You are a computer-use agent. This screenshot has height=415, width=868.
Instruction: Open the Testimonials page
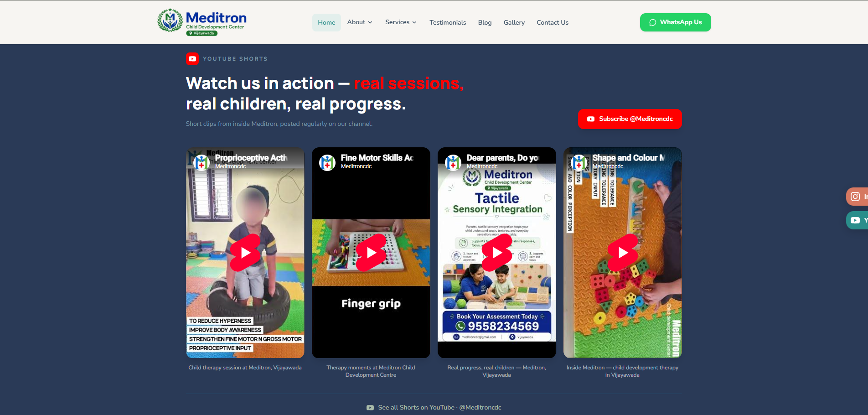point(448,22)
